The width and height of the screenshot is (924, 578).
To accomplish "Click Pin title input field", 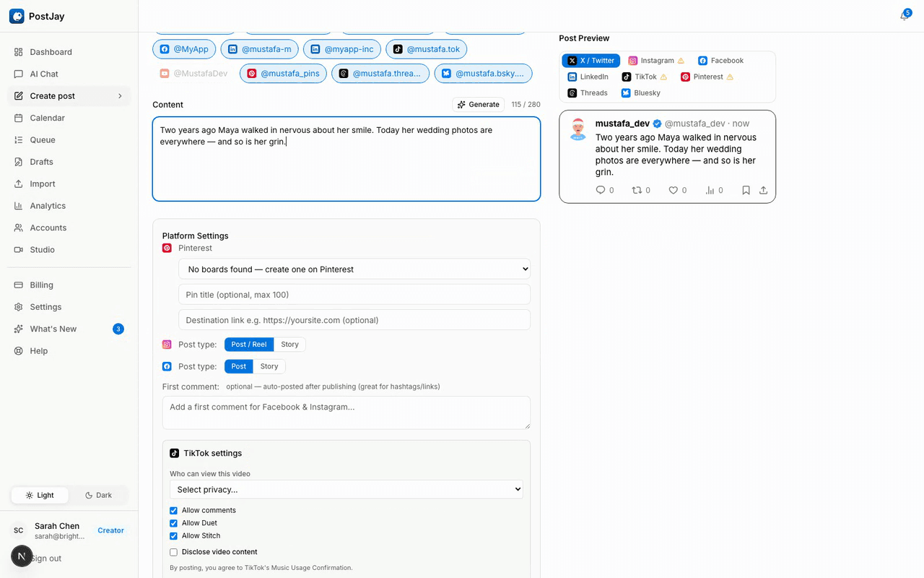I will point(354,294).
